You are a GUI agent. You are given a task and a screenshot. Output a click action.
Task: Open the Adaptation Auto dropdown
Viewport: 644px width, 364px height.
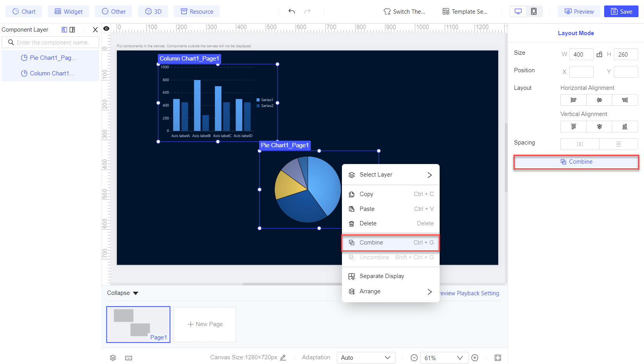point(366,358)
